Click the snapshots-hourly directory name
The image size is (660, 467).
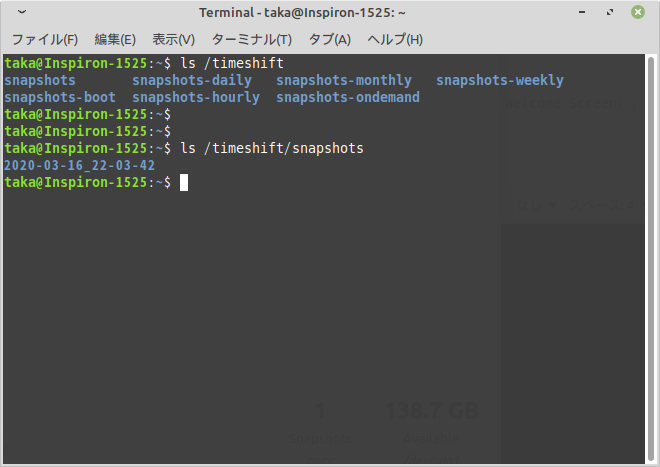[196, 97]
